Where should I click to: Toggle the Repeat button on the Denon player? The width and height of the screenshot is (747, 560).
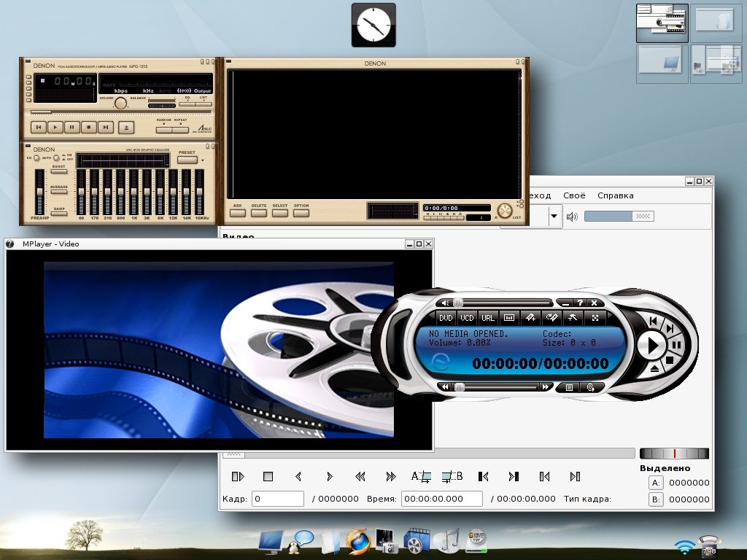[181, 130]
